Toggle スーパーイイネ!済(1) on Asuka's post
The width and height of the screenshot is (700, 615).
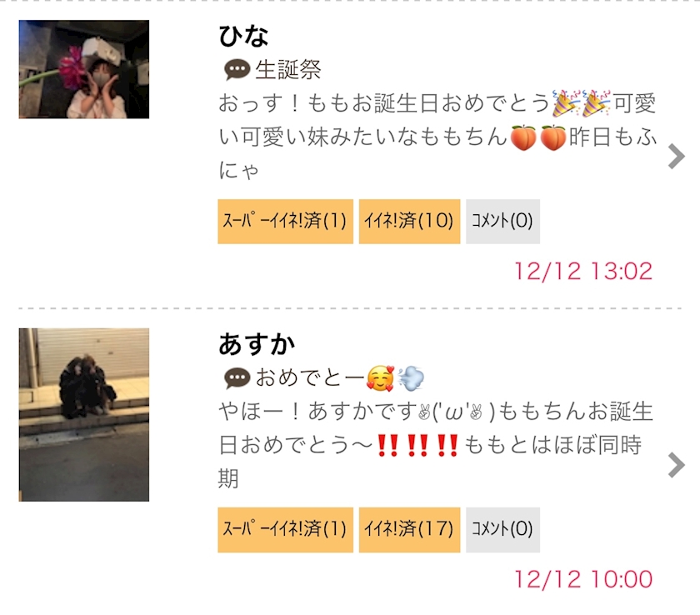pyautogui.click(x=285, y=530)
